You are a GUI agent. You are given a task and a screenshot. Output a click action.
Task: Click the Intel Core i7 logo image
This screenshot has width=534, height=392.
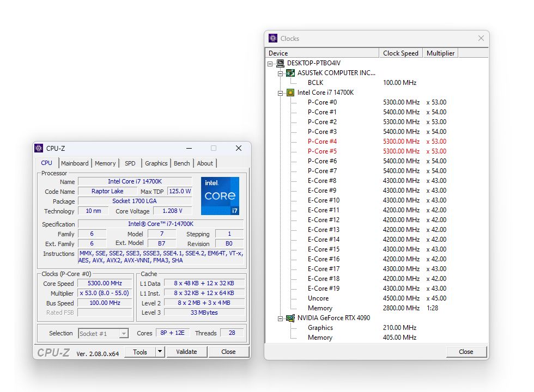pos(220,196)
